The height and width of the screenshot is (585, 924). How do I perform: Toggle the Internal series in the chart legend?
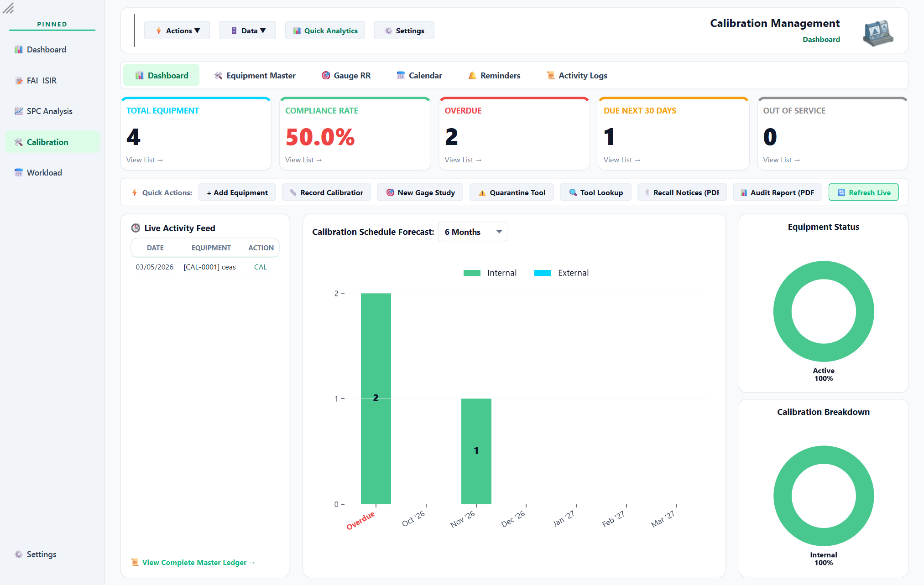click(490, 273)
